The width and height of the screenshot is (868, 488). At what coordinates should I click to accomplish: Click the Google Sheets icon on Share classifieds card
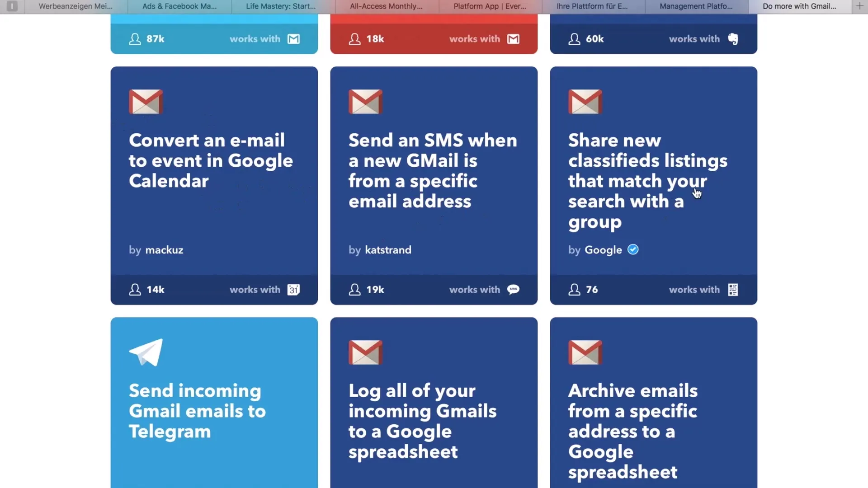[x=733, y=289]
